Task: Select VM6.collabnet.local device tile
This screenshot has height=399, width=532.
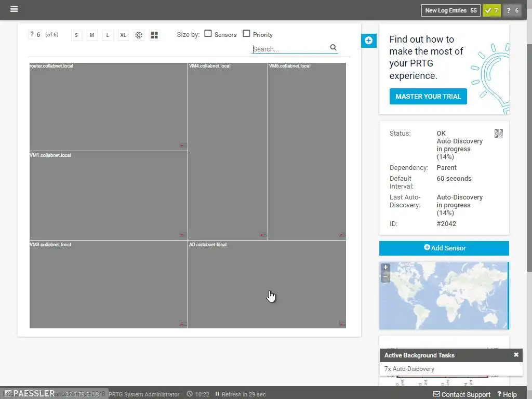Action: pos(307,151)
